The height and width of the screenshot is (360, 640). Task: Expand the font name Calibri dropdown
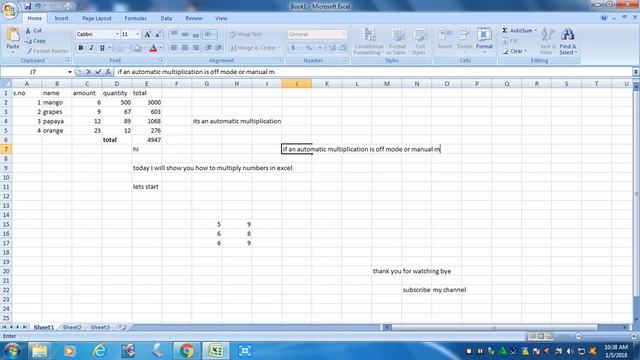(117, 34)
